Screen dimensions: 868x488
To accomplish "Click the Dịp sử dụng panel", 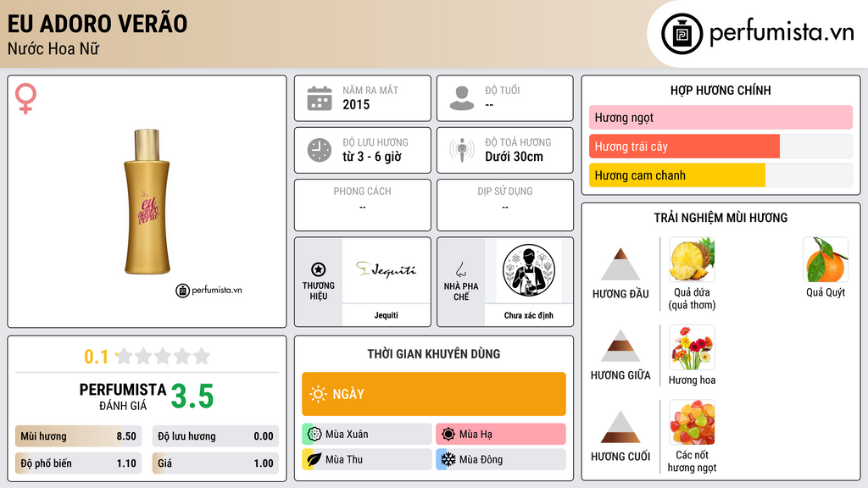I will point(505,205).
